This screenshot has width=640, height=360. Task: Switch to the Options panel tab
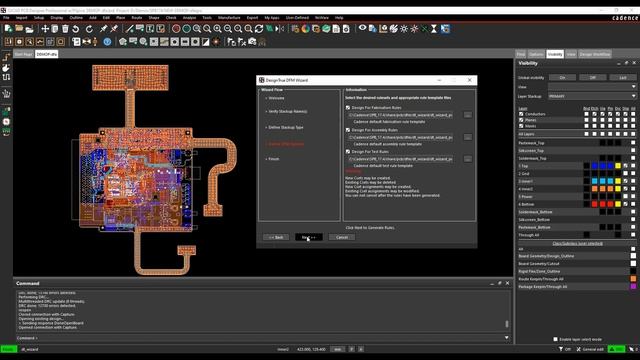click(x=536, y=54)
